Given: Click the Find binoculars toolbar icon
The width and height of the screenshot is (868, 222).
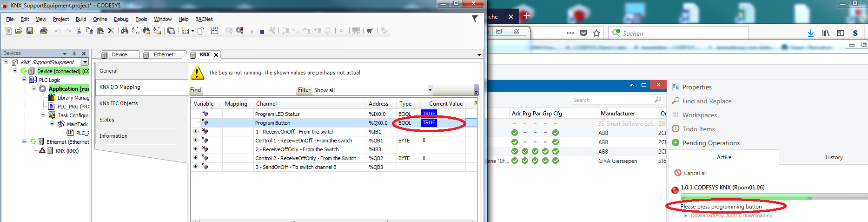Looking at the screenshot, I should tap(125, 31).
